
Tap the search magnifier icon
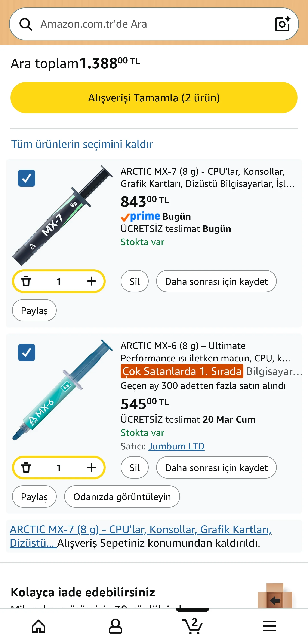tap(26, 24)
